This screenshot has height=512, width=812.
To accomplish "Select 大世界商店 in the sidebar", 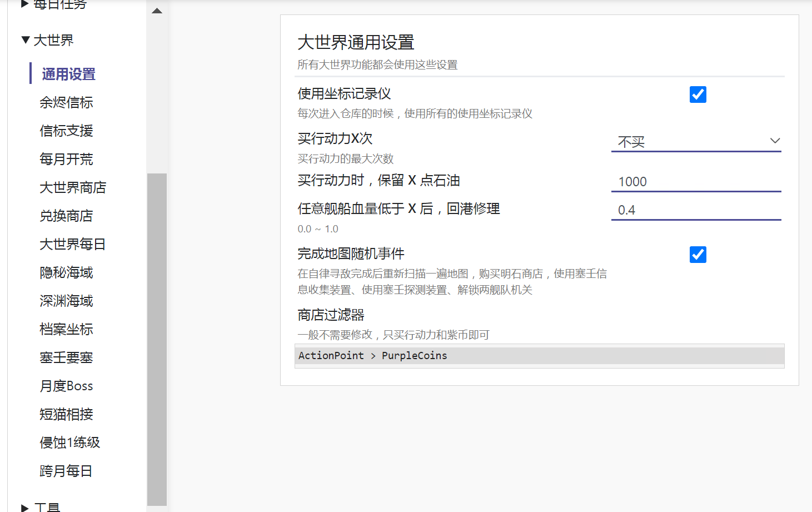I will point(72,188).
